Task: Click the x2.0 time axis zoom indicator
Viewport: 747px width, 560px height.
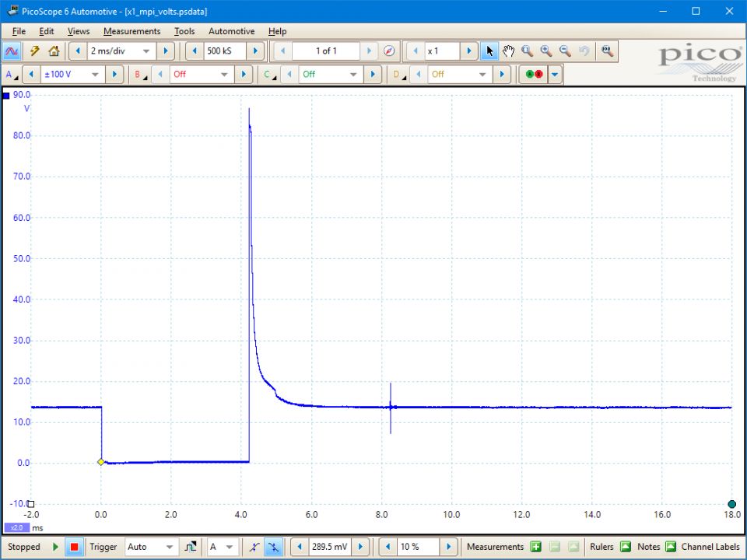Action: pos(16,527)
